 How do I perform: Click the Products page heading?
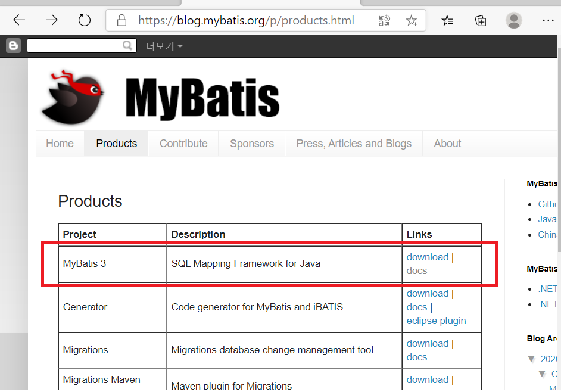coord(90,201)
